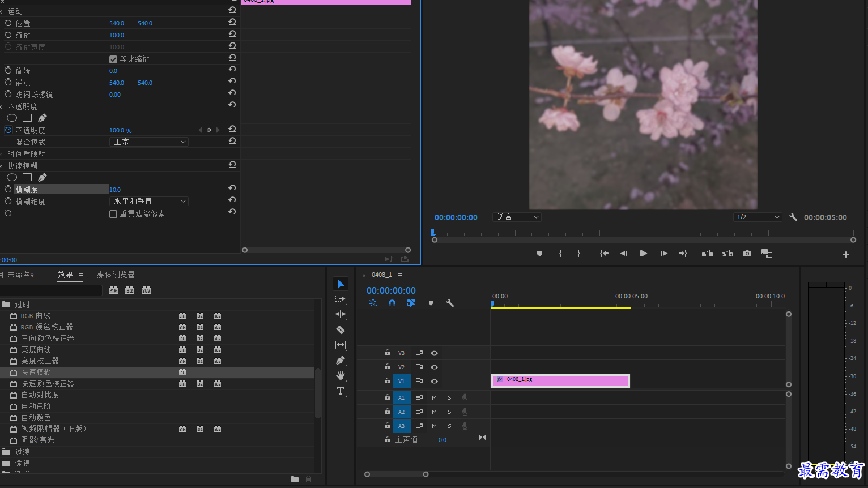
Task: Toggle timeline Snap magnet icon
Action: 392,303
